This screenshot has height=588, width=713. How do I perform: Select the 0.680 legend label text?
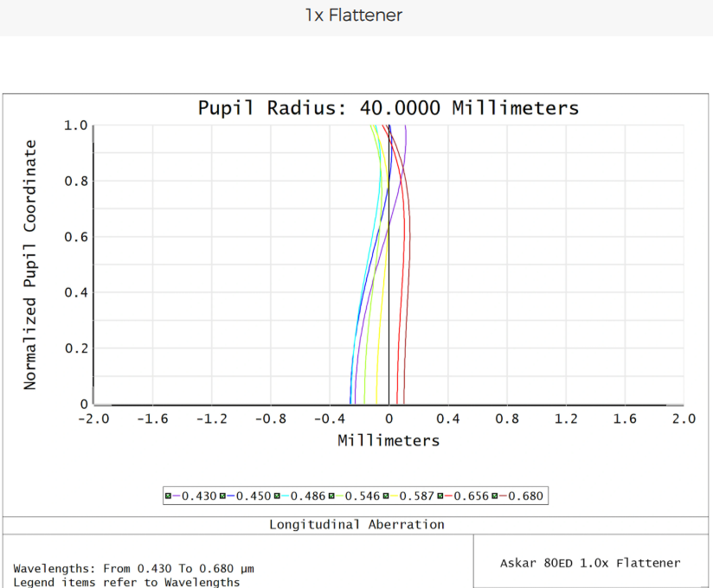pos(524,495)
